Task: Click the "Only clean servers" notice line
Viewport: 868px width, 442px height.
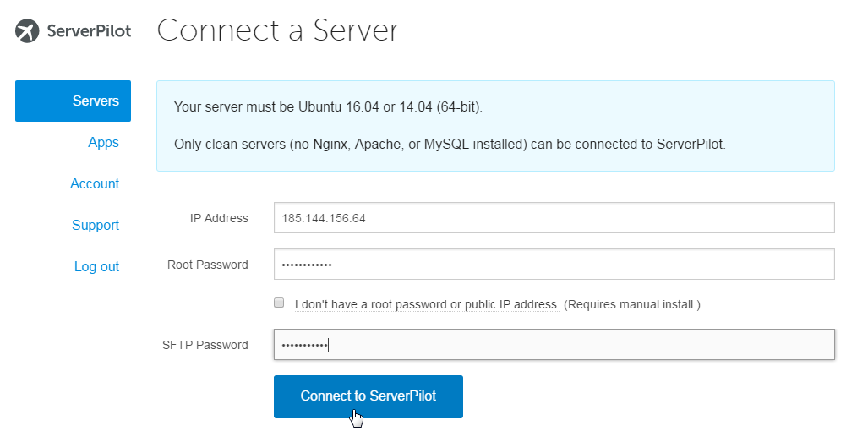Action: pyautogui.click(x=450, y=145)
